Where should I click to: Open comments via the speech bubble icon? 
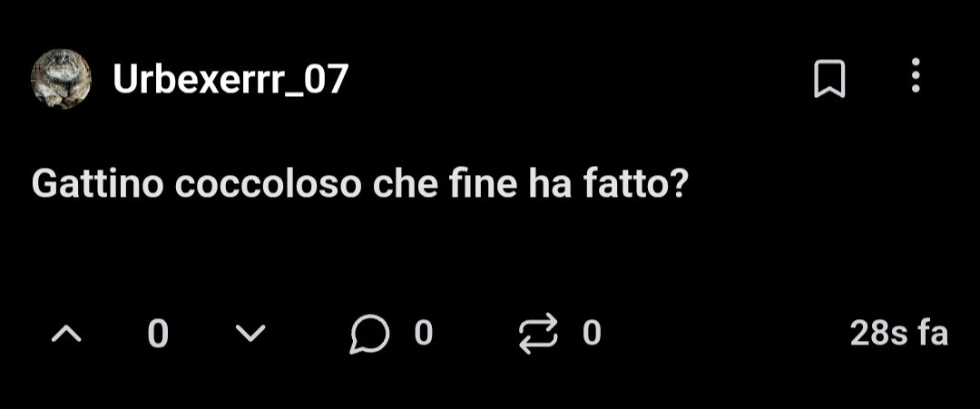(369, 334)
